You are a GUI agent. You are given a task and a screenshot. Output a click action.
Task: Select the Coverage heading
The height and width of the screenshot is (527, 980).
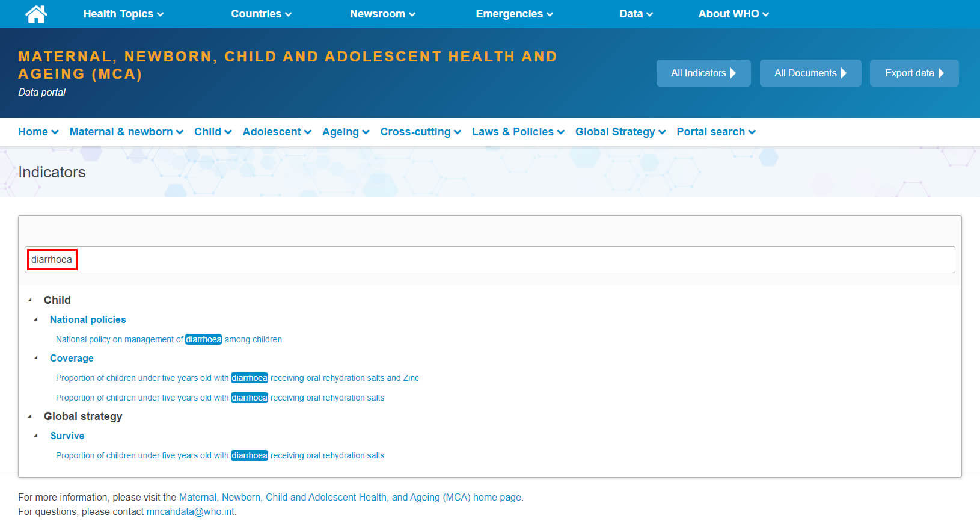tap(72, 358)
